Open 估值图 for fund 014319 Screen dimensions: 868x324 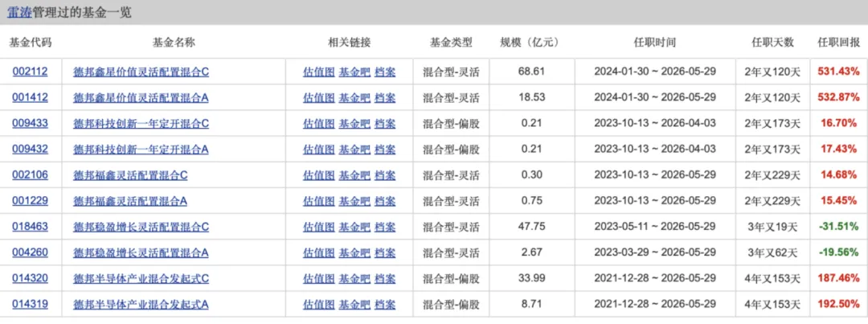click(x=319, y=304)
